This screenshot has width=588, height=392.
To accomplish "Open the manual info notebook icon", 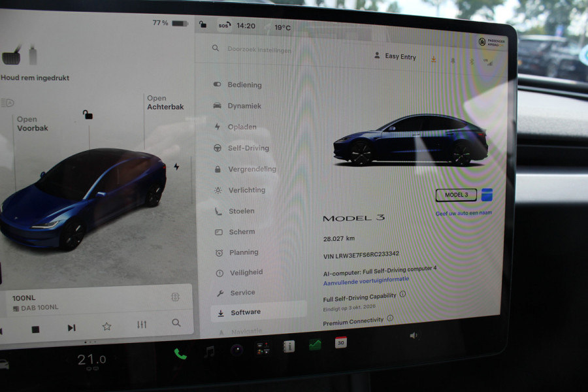I will tap(289, 346).
